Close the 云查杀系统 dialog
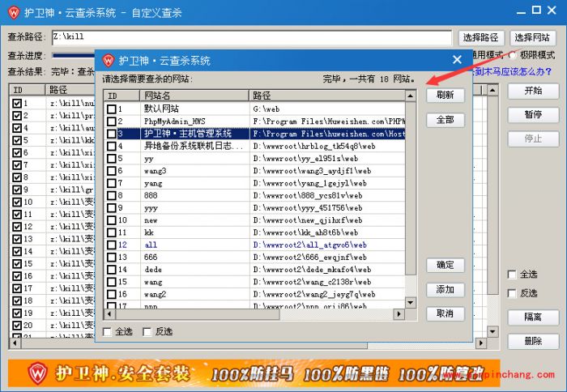Screen dimensions: 567x392 coord(458,60)
